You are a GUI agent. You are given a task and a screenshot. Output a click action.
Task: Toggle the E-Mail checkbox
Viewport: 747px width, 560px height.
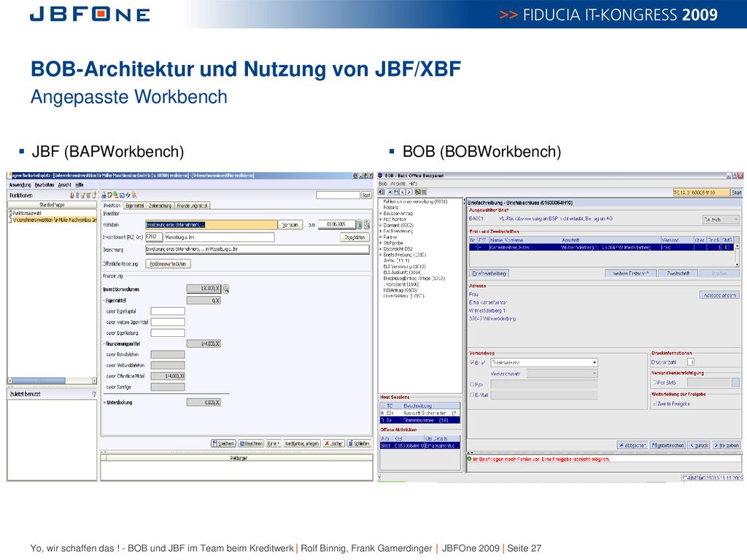[472, 394]
